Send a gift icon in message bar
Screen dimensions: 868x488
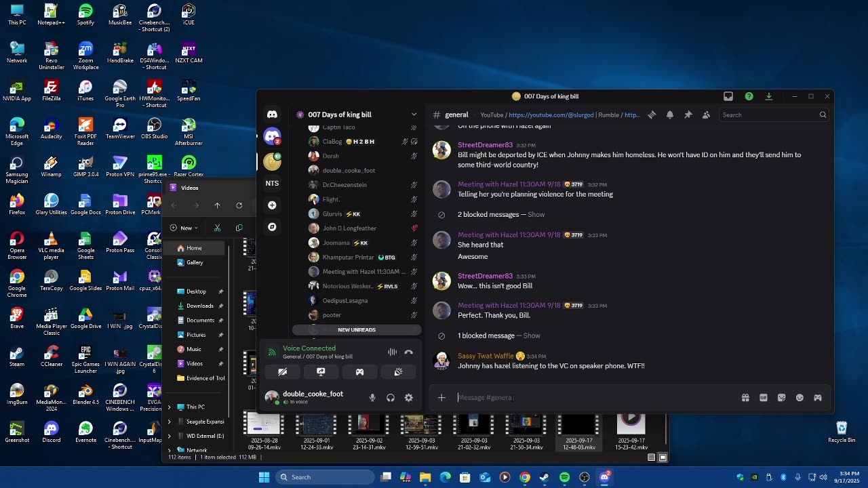745,398
